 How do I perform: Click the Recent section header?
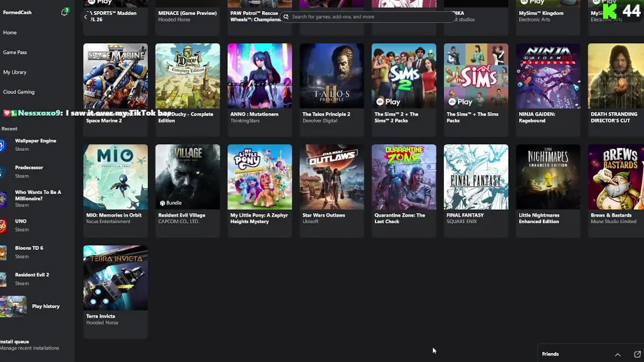pyautogui.click(x=9, y=129)
